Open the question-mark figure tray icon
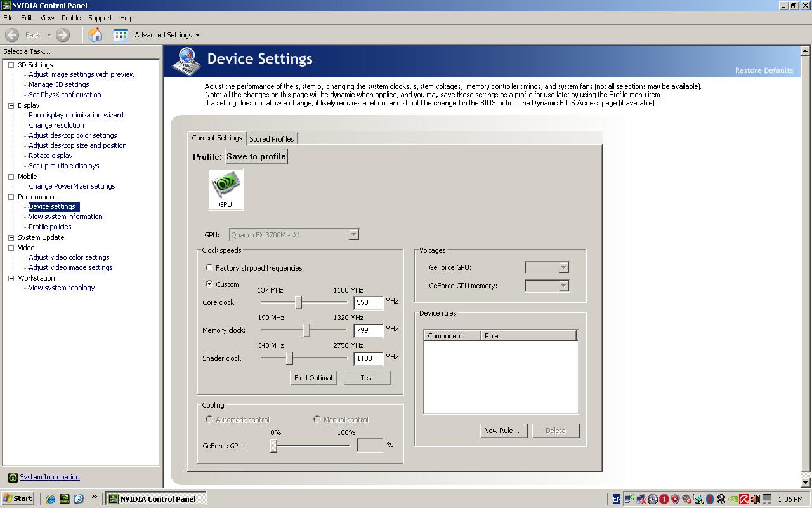Viewport: 812px width, 508px height. (721, 499)
